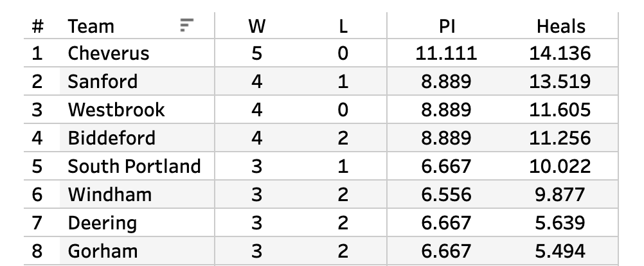This screenshot has width=644, height=266.
Task: Click the W column header
Action: point(256,26)
